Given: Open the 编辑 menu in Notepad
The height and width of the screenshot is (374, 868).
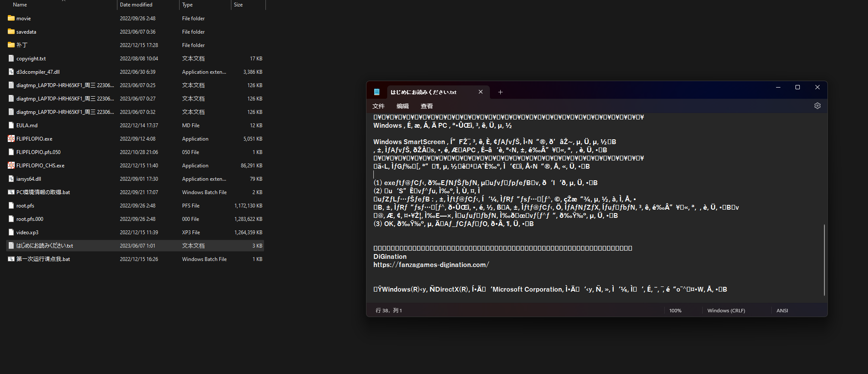Looking at the screenshot, I should click(x=402, y=106).
